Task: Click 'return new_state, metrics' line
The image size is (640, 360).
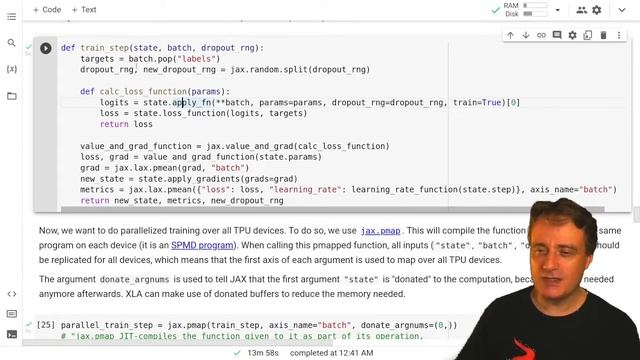Action: pyautogui.click(x=182, y=200)
